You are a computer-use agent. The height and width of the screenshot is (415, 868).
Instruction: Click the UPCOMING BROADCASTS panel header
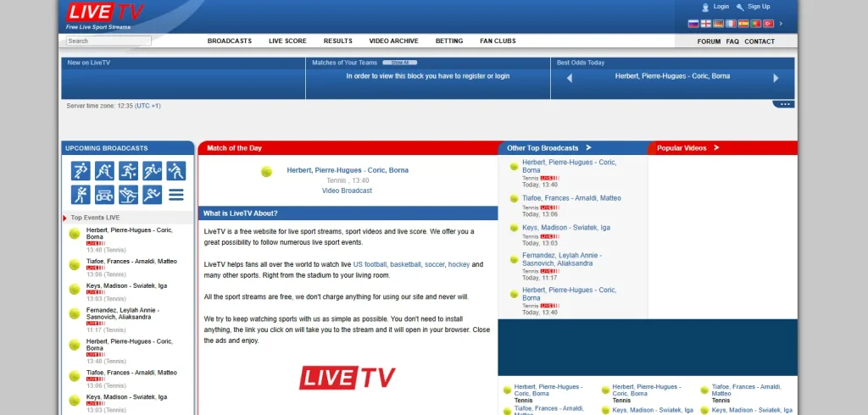click(128, 148)
